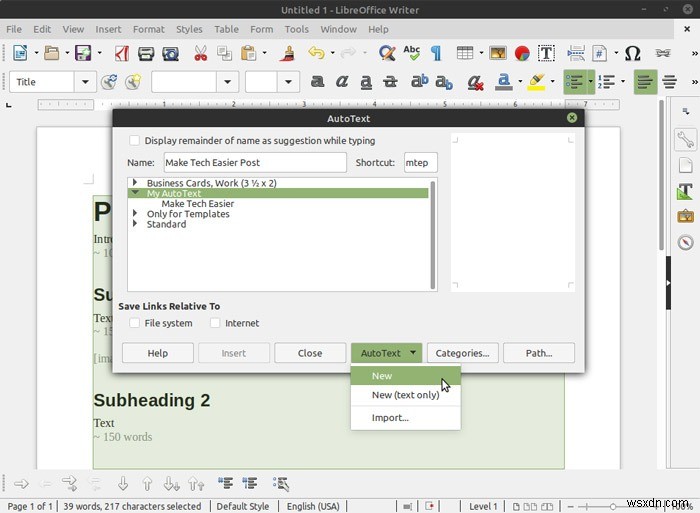Collapse the My AutoText category
700x513 pixels.
click(135, 193)
